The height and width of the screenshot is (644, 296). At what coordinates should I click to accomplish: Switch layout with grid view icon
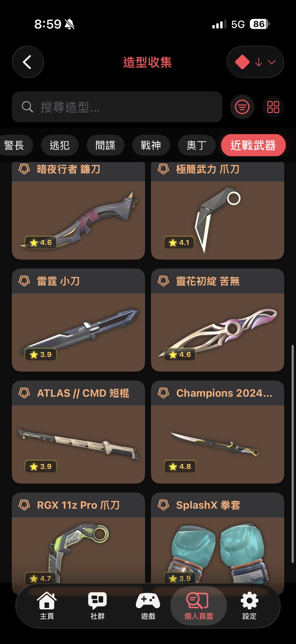pos(273,107)
